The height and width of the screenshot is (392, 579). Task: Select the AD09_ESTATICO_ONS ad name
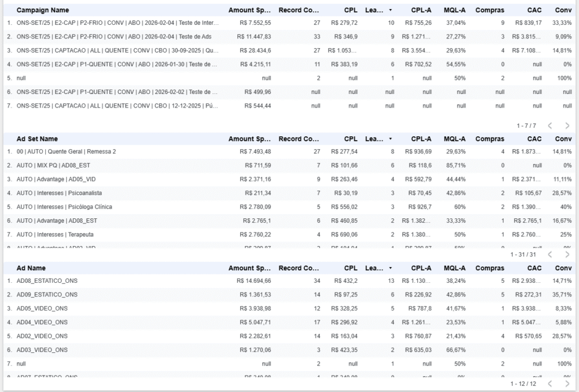(47, 295)
